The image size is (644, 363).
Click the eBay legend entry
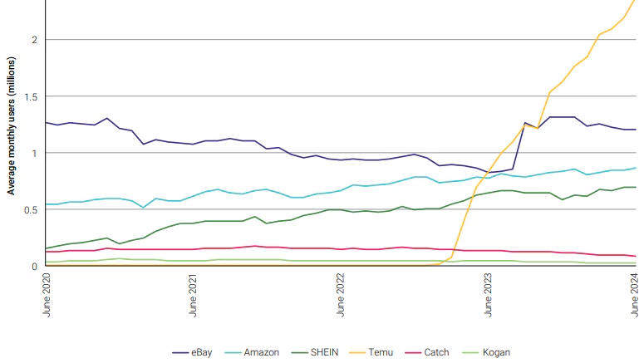tap(192, 352)
